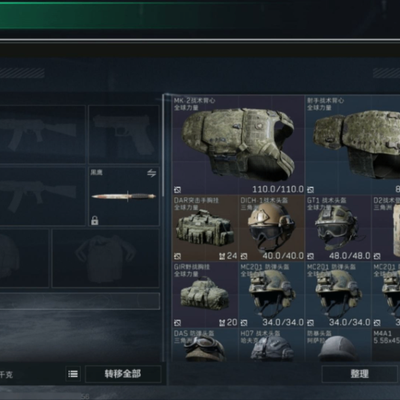Click the empty body armor slot

coord(106,258)
